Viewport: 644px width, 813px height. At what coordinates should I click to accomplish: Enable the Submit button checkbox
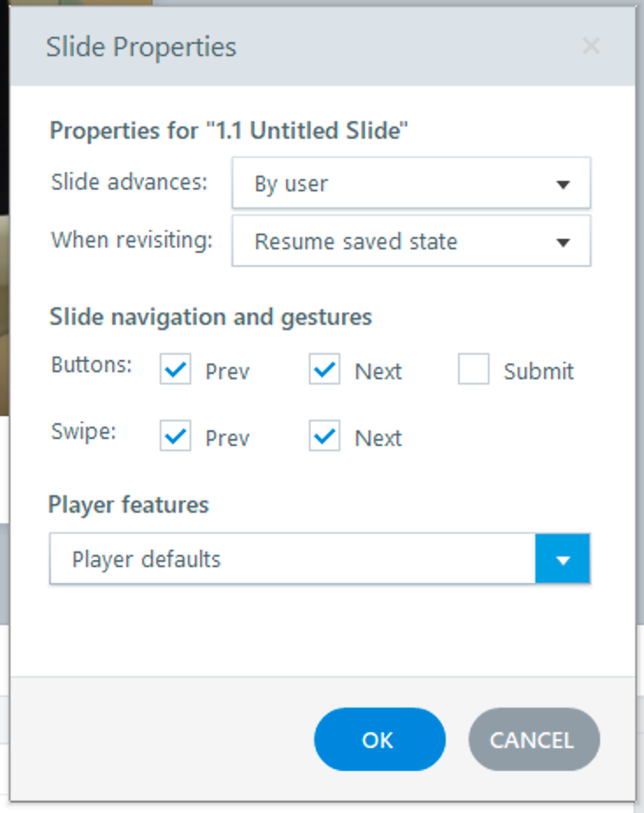click(474, 371)
